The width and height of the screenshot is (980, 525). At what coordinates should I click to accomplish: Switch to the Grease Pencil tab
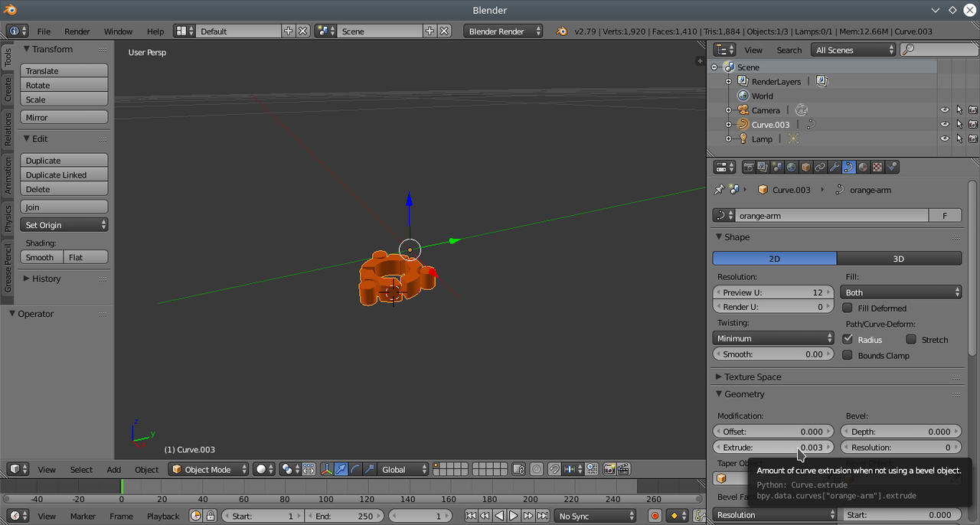tap(8, 267)
